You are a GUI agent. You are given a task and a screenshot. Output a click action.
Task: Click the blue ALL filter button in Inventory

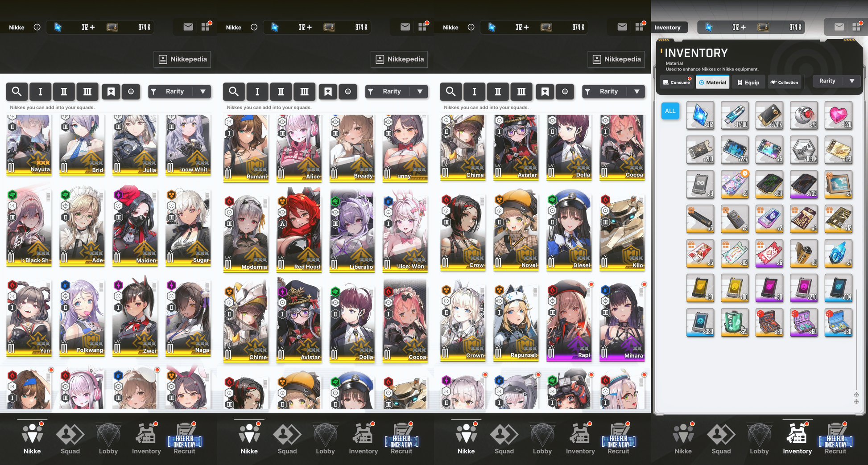click(670, 111)
